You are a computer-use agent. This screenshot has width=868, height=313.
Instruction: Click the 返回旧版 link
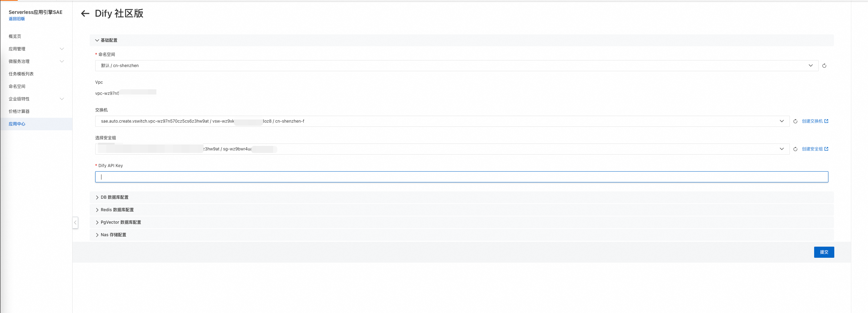(x=17, y=19)
